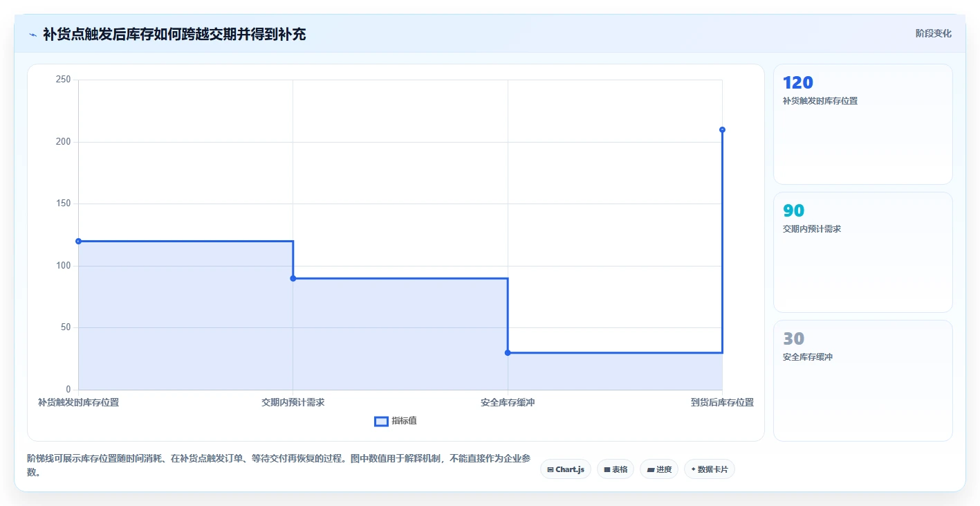Image resolution: width=980 pixels, height=506 pixels.
Task: Click the x-axis label 交期内预计需求
Action: pos(293,402)
